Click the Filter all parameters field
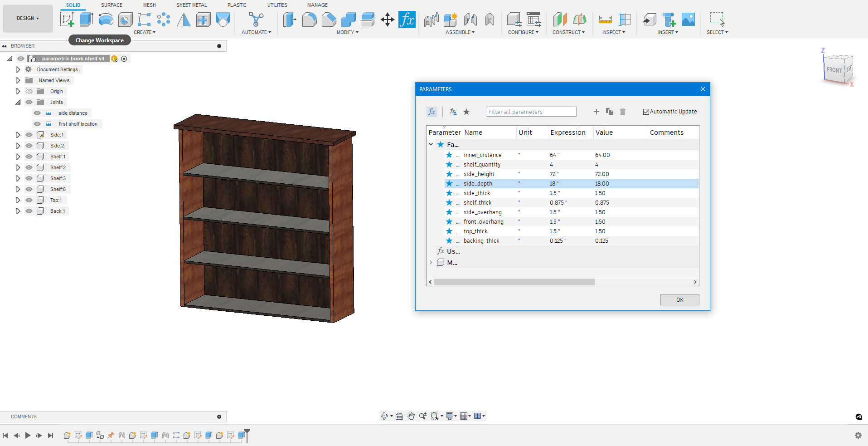The image size is (868, 446). pyautogui.click(x=531, y=112)
